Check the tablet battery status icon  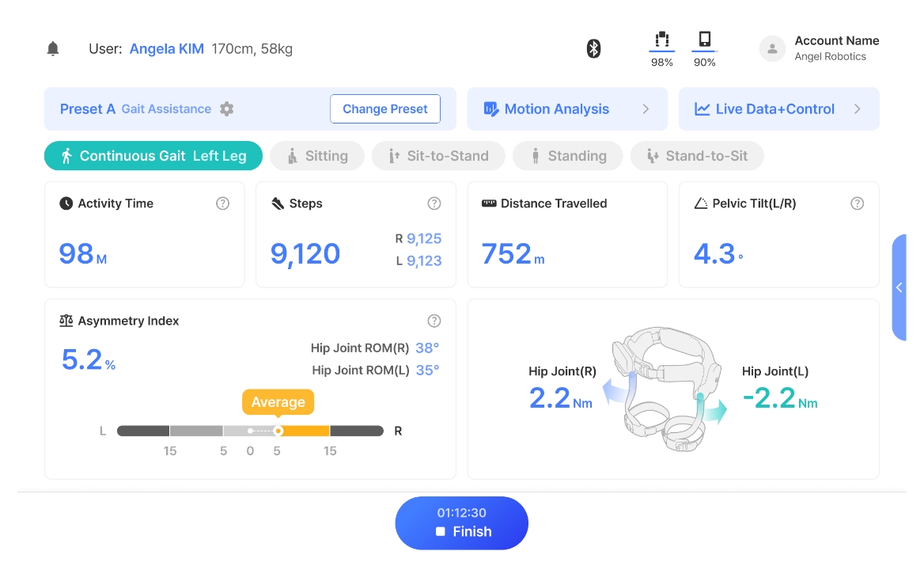coord(705,40)
